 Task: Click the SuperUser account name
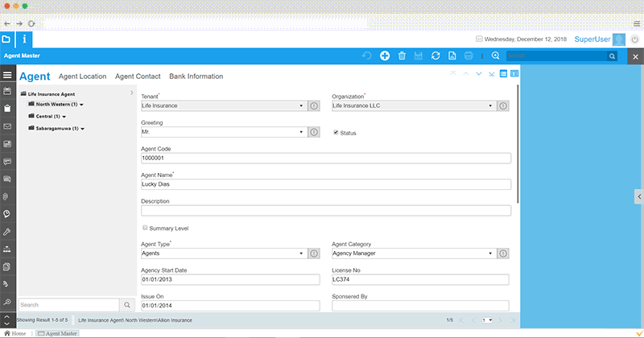click(592, 39)
